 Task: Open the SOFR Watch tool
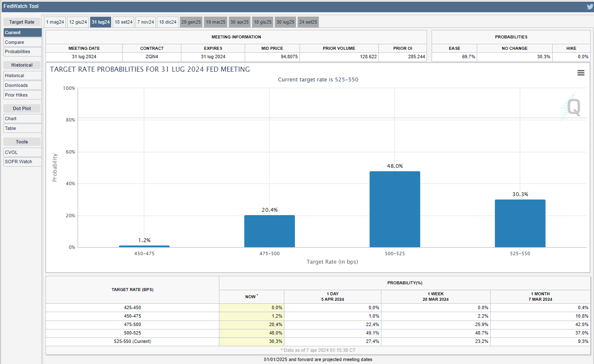tap(22, 162)
